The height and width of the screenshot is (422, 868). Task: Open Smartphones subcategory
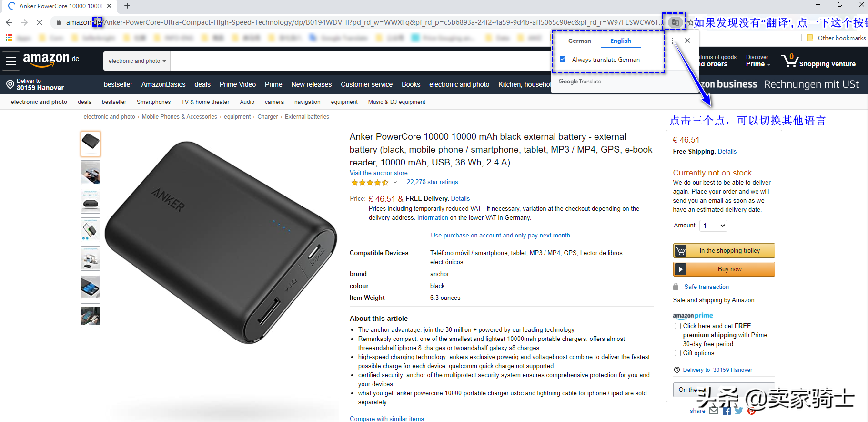[153, 102]
